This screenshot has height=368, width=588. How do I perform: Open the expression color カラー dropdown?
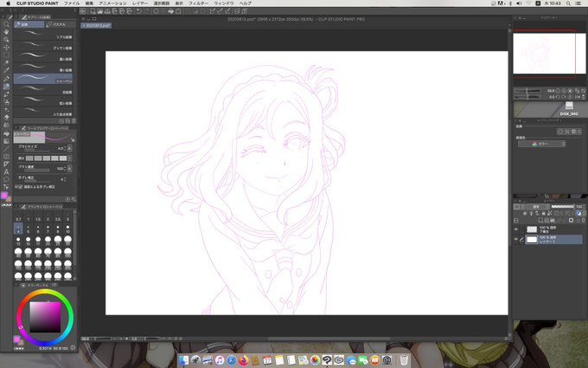[x=541, y=144]
